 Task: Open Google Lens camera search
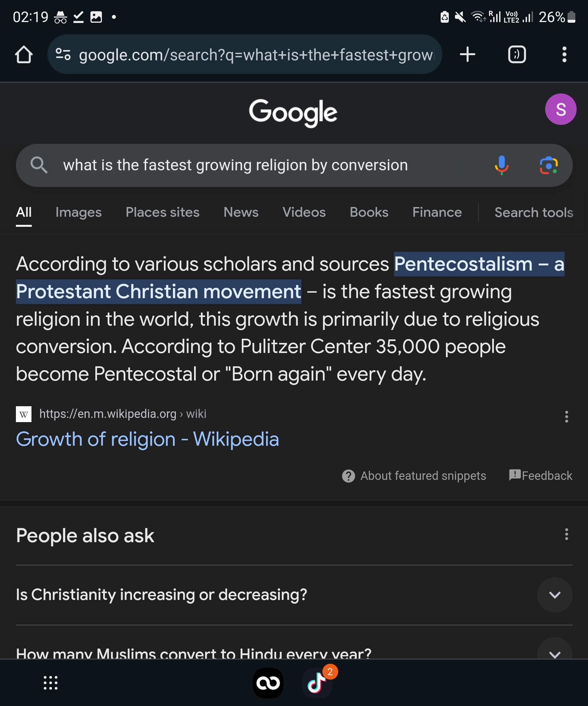coord(548,165)
